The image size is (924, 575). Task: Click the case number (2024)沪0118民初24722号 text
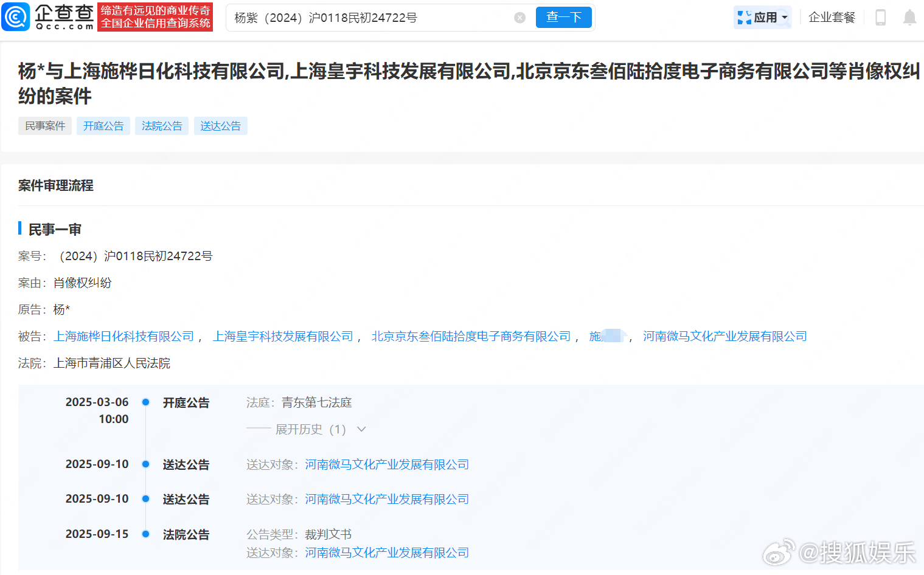pos(133,256)
